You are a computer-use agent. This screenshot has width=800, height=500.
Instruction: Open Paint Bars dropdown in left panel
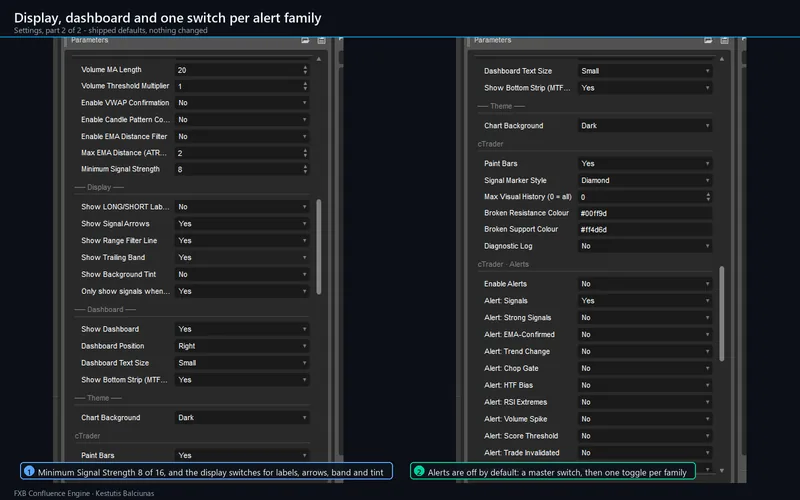[x=242, y=456]
